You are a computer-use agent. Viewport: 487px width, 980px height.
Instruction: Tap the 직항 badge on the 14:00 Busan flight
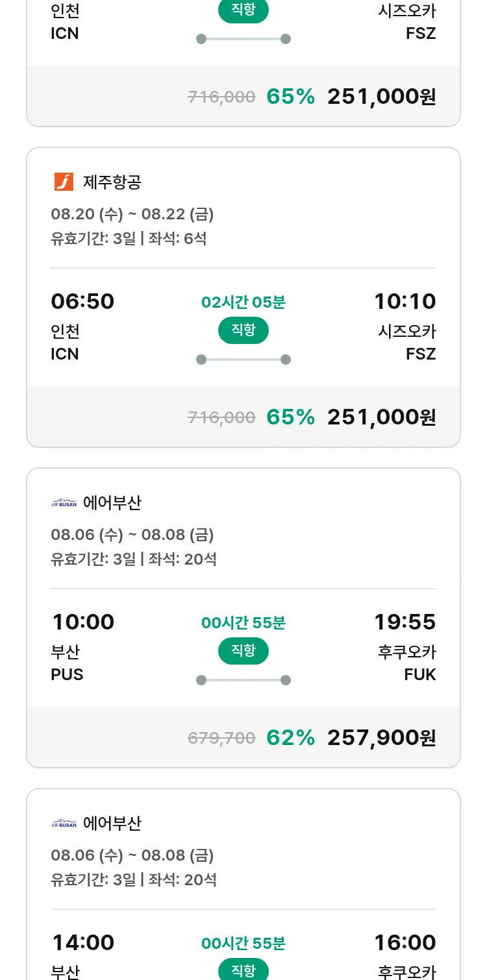tap(243, 970)
